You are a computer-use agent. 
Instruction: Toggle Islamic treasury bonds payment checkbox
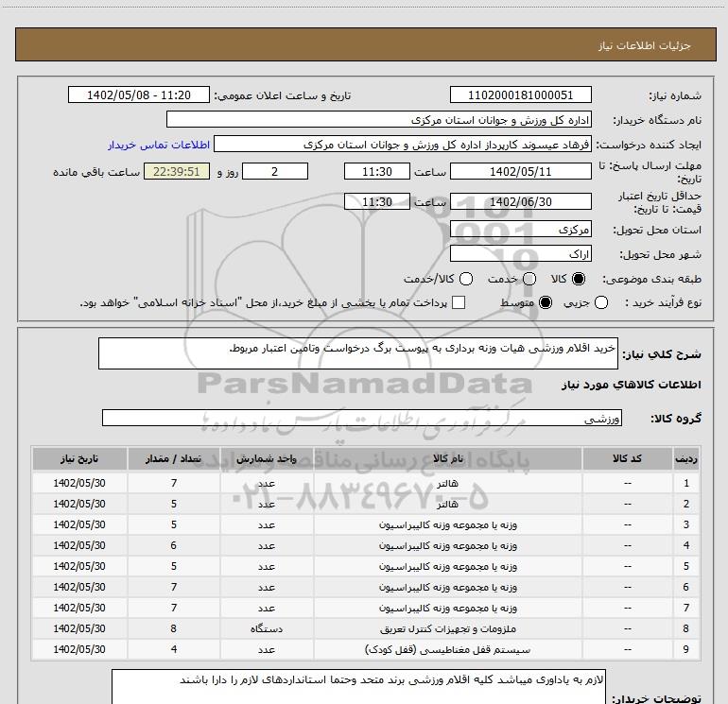point(459,302)
